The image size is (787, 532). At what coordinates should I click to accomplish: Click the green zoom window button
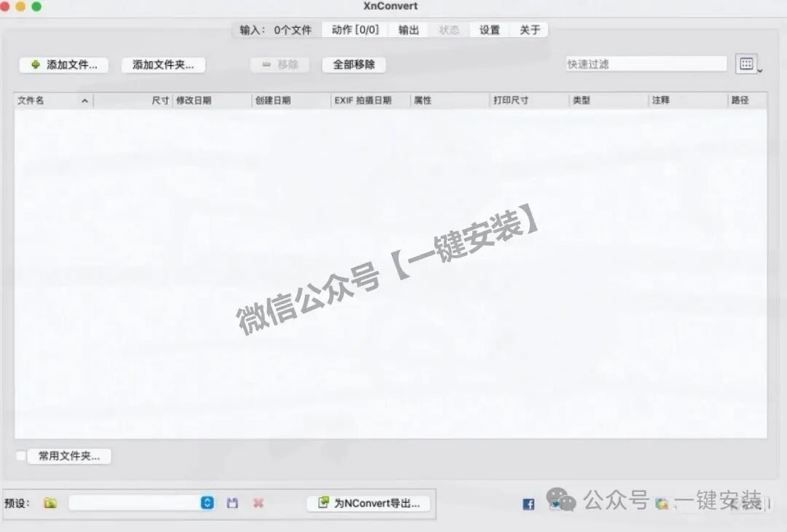[36, 7]
